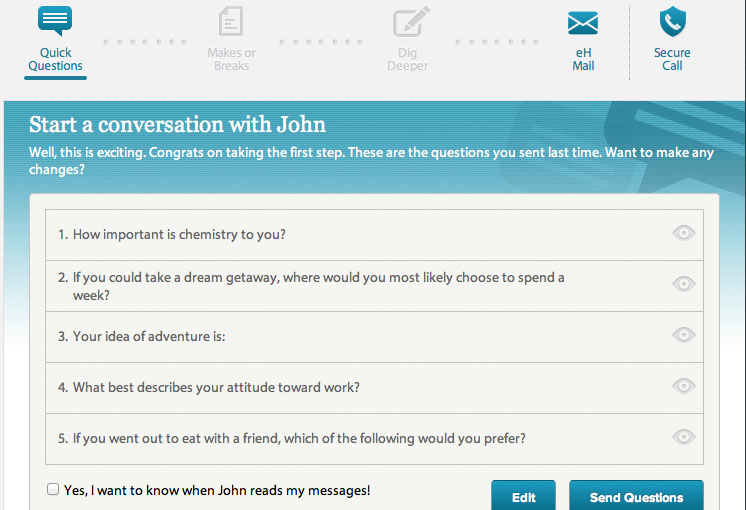746x510 pixels.
Task: Toggle eye icon for dream getaway question
Action: tap(683, 284)
